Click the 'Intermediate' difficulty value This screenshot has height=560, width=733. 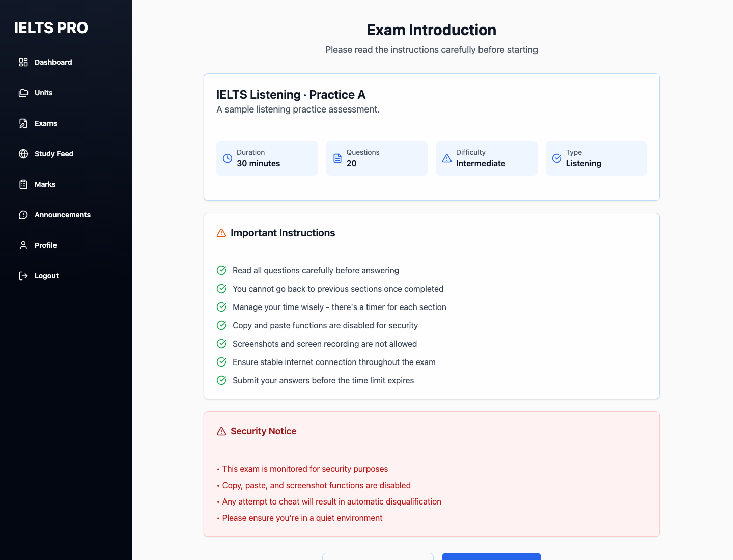coord(481,163)
